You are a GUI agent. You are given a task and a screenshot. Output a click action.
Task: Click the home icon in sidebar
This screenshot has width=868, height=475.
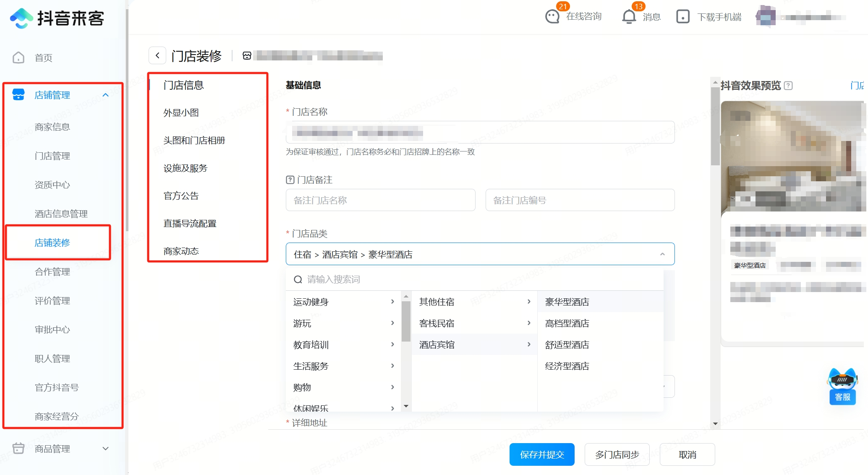click(18, 57)
